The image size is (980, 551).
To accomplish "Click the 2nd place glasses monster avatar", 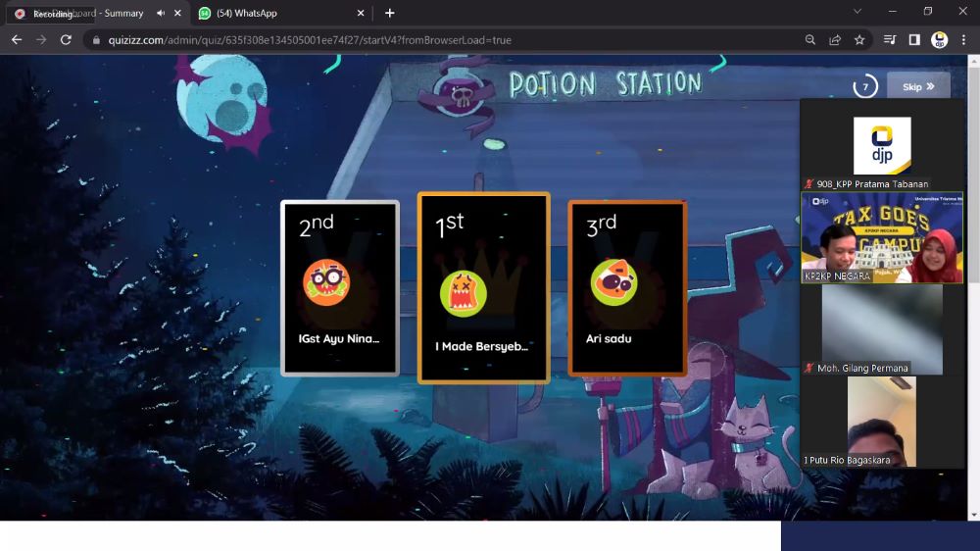I will [x=326, y=283].
